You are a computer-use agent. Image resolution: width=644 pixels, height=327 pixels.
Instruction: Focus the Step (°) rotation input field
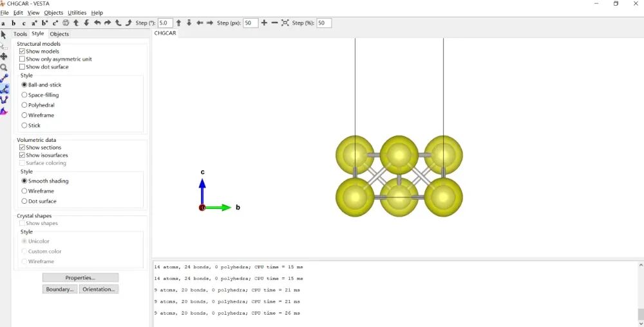pos(165,23)
